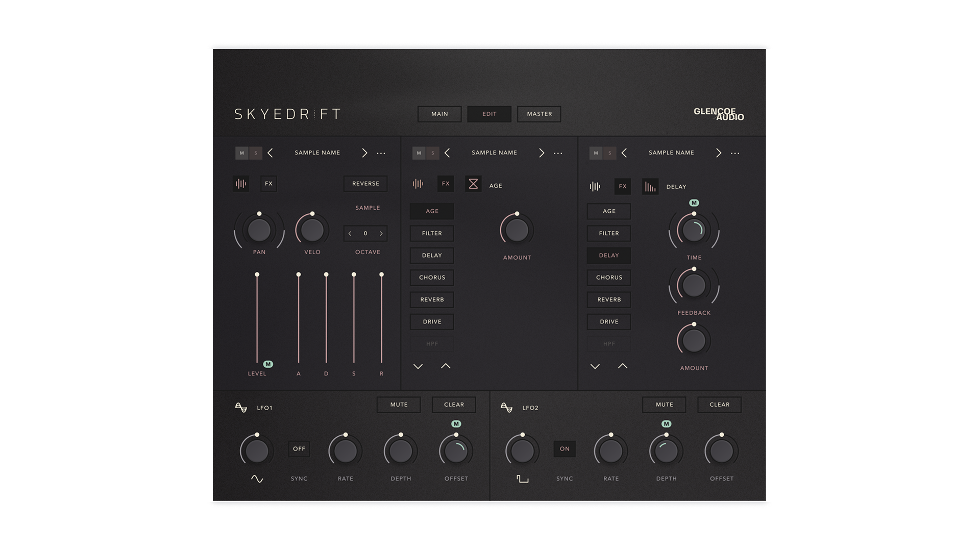Move effect up in second panel list

click(446, 366)
